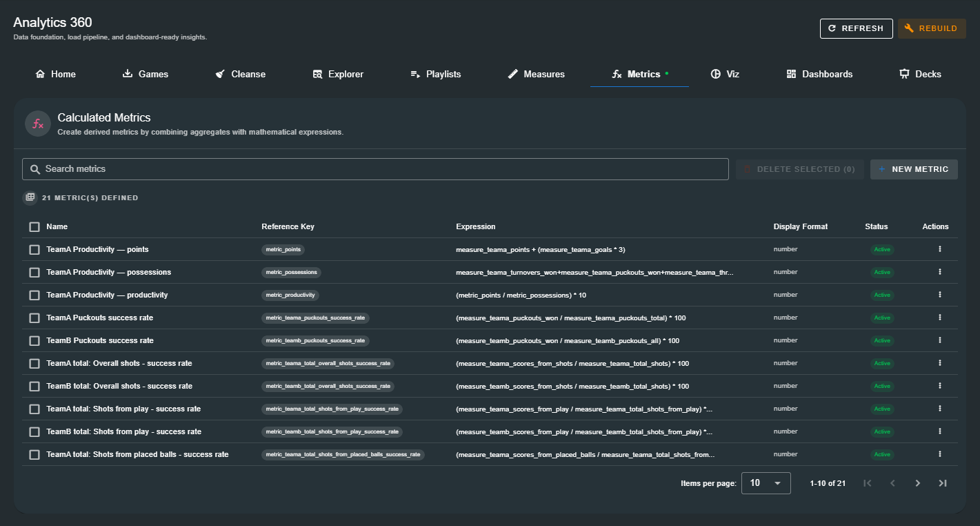Check TeamA total Overall shots row
The height and width of the screenshot is (526, 980).
click(x=34, y=363)
